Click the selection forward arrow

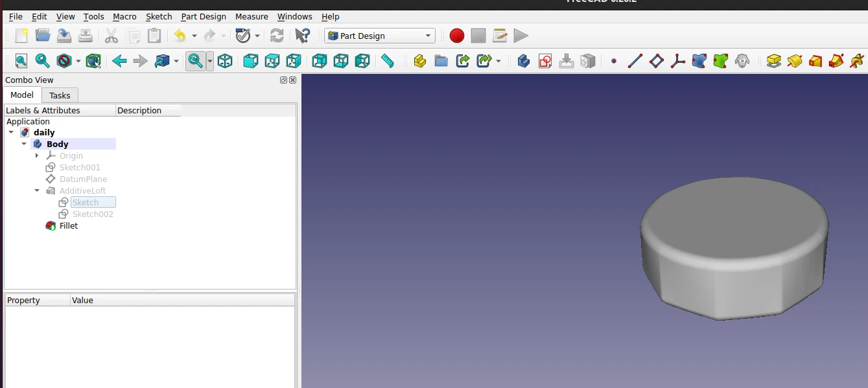click(141, 61)
